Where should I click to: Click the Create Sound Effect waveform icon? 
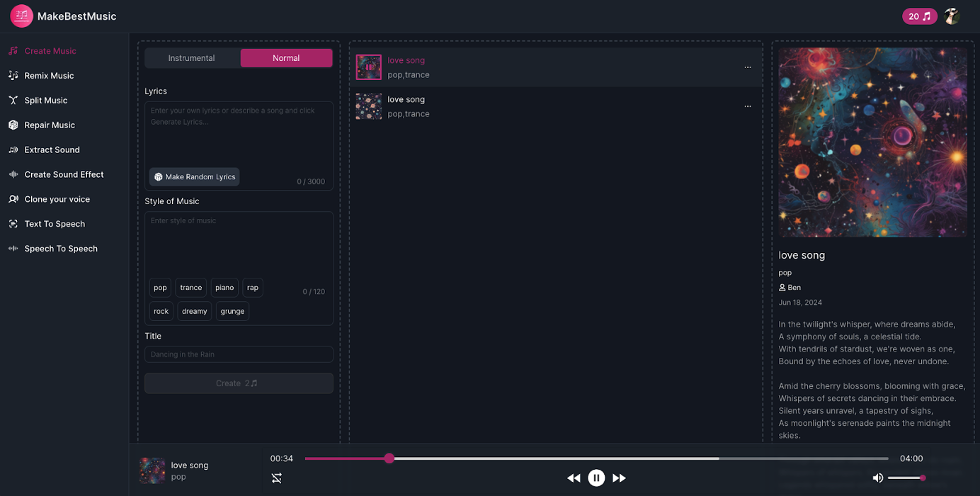[x=13, y=174]
